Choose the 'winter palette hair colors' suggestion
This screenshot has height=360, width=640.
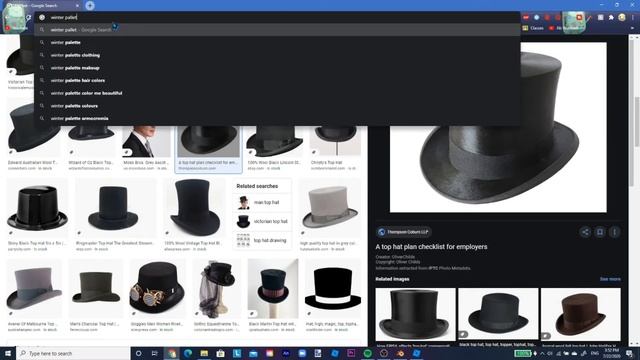click(x=278, y=80)
